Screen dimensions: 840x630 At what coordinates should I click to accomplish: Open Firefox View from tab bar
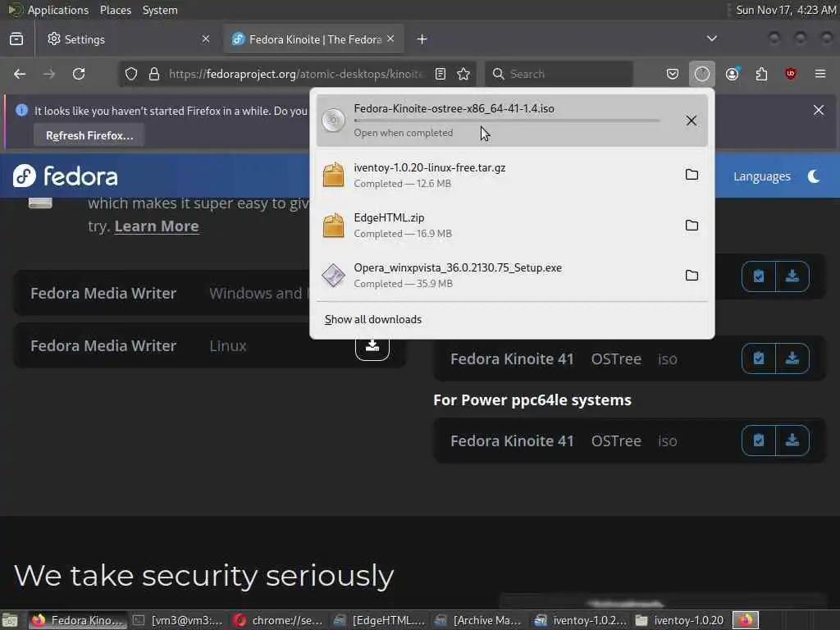click(16, 39)
